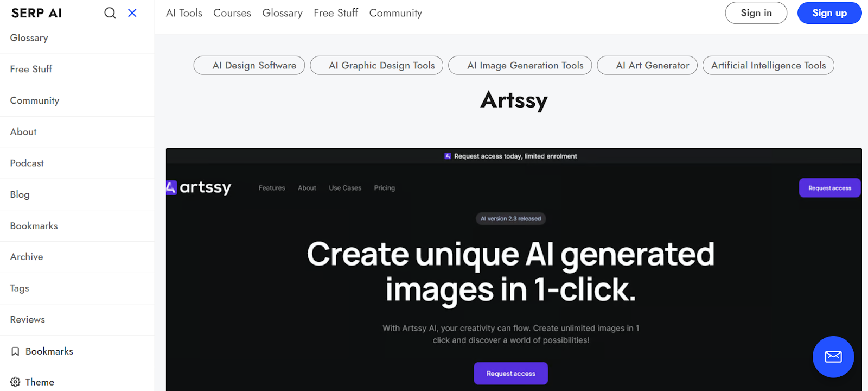Click the gear icon beside Theme

15,382
